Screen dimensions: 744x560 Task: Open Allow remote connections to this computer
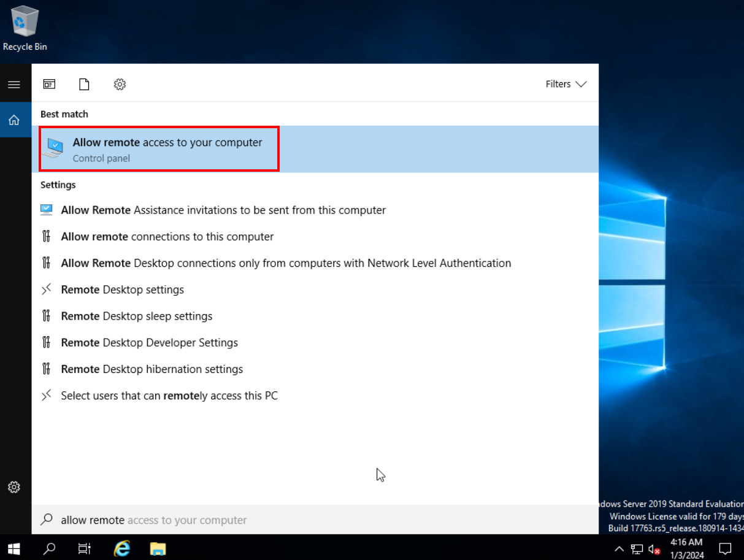[x=167, y=237]
